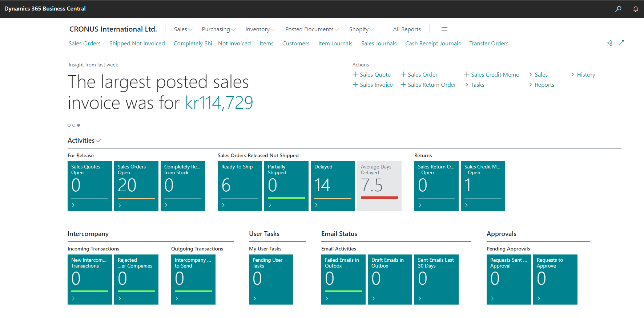644x318 pixels.
Task: Click arrow on Delayed tile
Action: coord(316,205)
